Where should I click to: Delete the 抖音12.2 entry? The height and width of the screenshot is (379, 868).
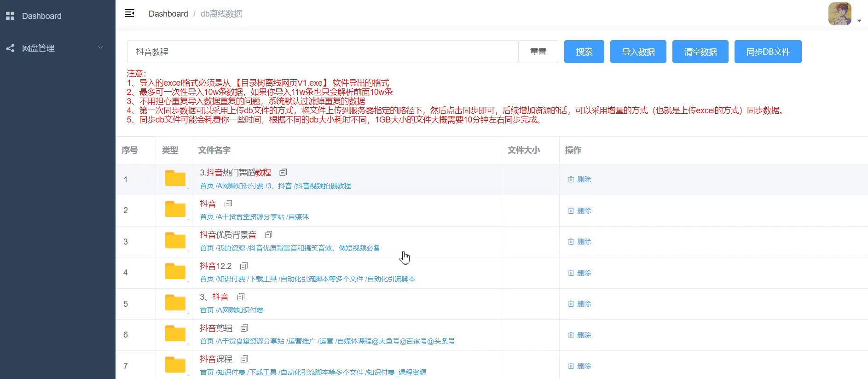click(579, 273)
